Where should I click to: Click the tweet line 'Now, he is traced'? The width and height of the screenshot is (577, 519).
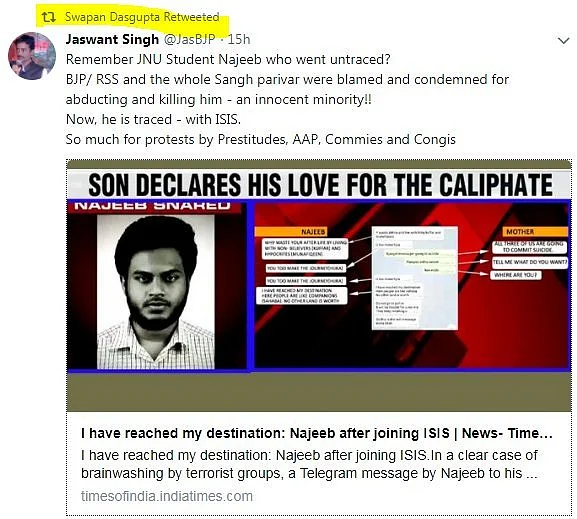(153, 120)
